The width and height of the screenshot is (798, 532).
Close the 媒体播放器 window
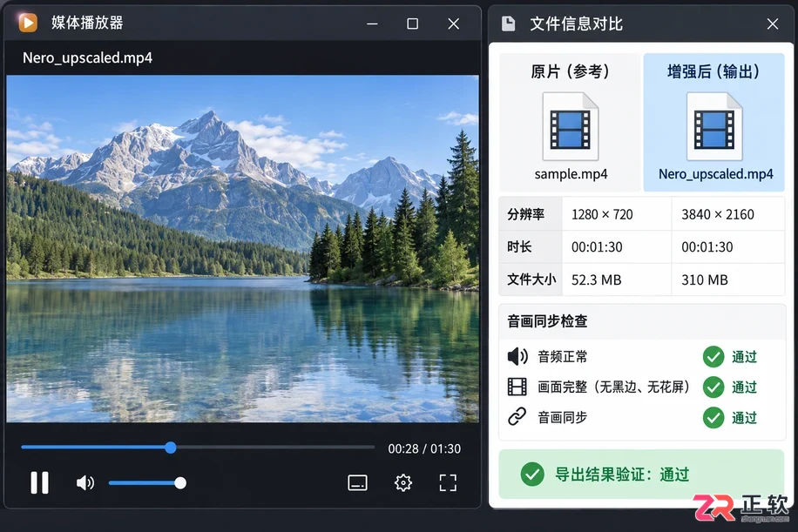point(454,24)
